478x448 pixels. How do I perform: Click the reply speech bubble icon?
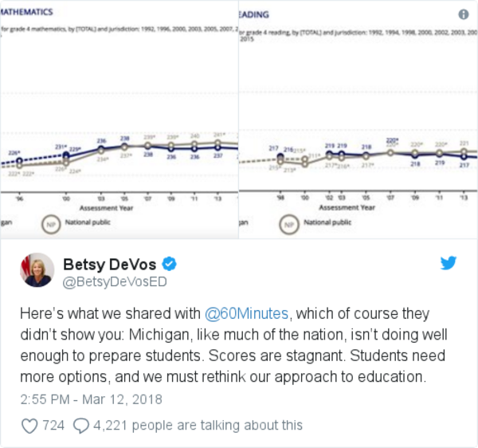click(81, 426)
